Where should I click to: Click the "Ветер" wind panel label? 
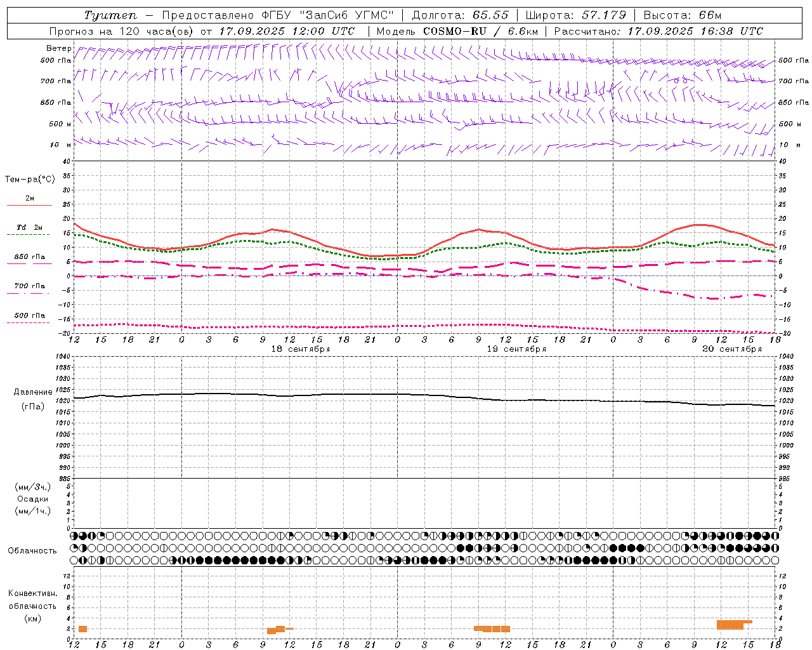59,48
